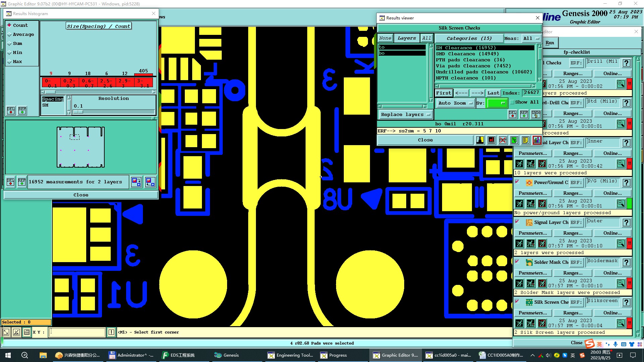644x362 pixels.
Task: Click the green '12' page icon
Action: 514,140
